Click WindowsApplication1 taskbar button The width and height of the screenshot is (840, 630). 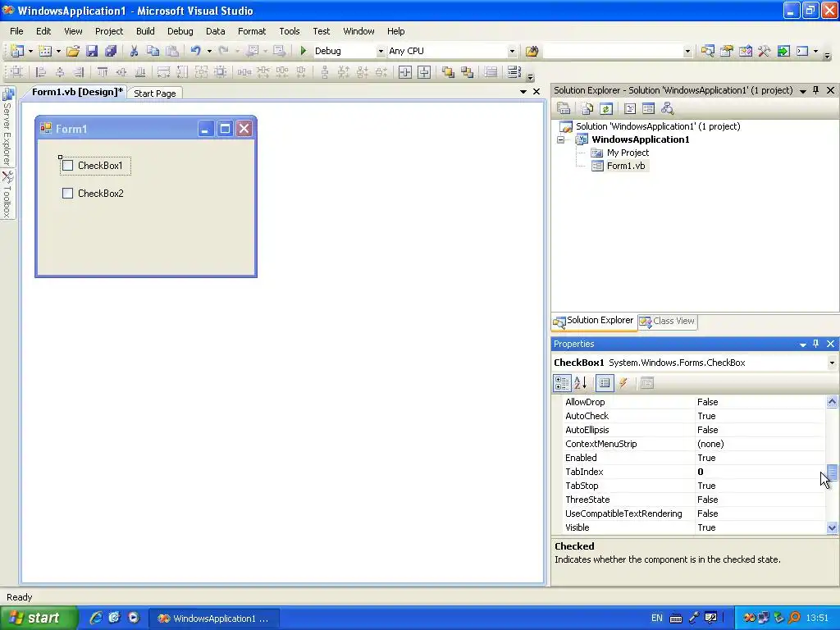point(213,619)
